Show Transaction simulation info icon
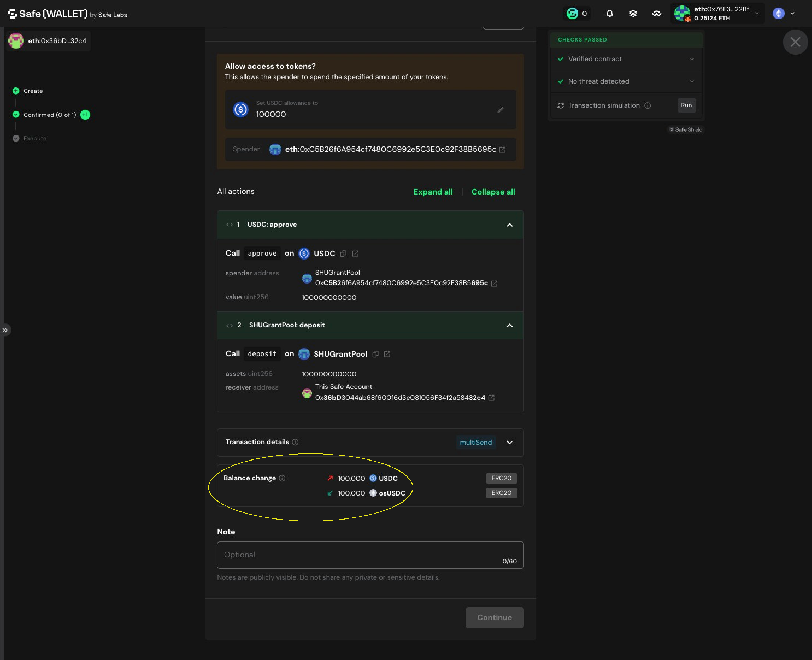 [648, 105]
